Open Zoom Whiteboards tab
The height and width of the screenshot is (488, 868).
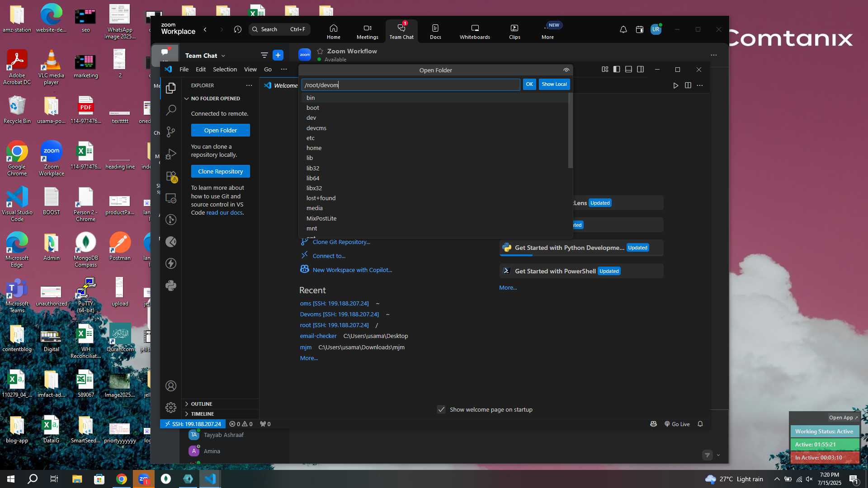coord(475,32)
